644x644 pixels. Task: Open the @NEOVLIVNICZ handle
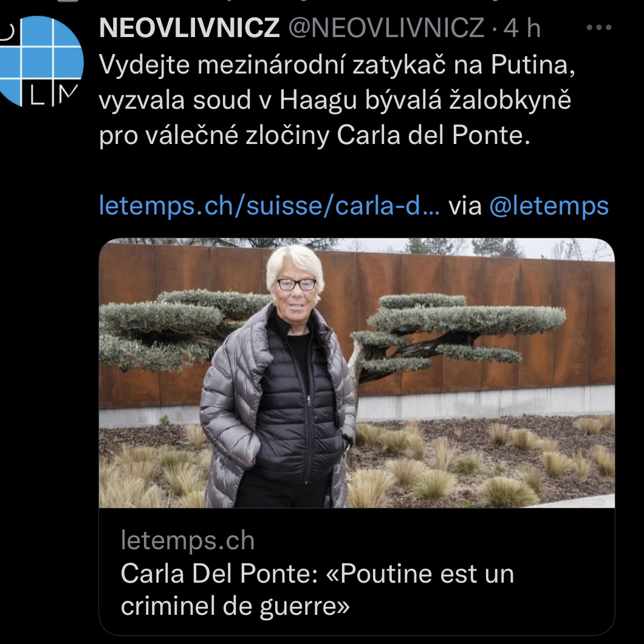(x=386, y=28)
